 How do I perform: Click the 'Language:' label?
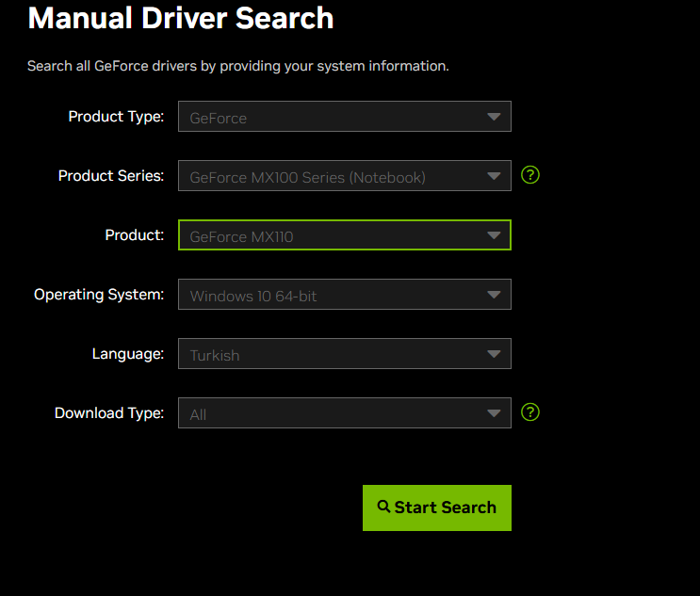[x=128, y=354]
